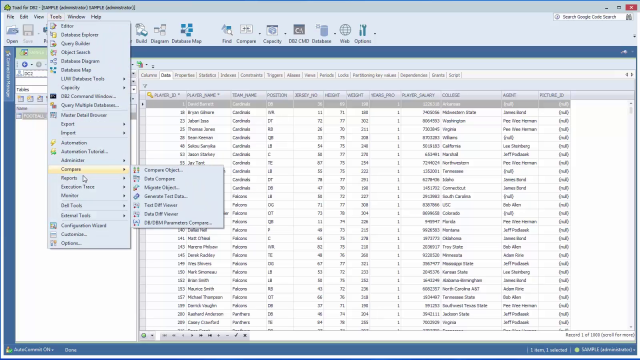Open the File menu
The height and width of the screenshot is (360, 640).
[x=10, y=17]
